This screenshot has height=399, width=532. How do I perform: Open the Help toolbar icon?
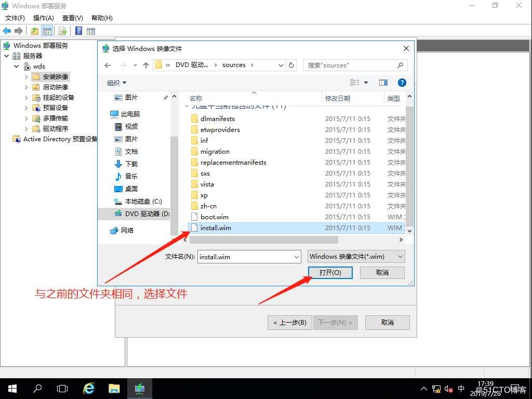tap(79, 31)
